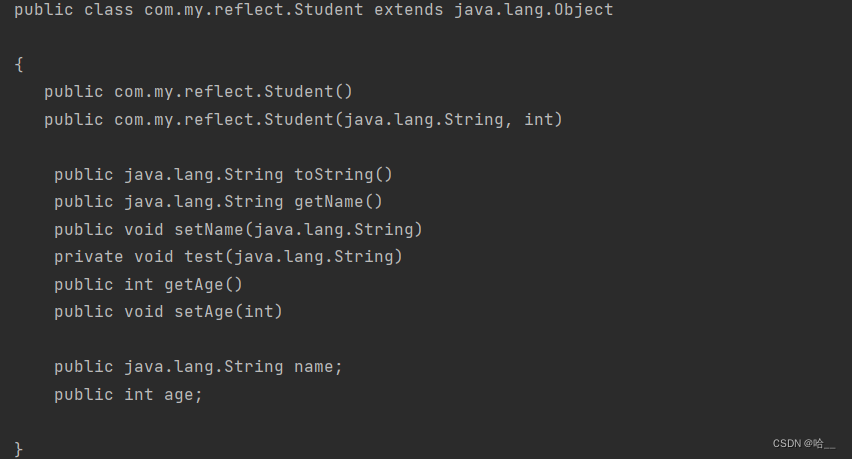Click the getAge() method line
The width and height of the screenshot is (852, 459).
(x=148, y=284)
